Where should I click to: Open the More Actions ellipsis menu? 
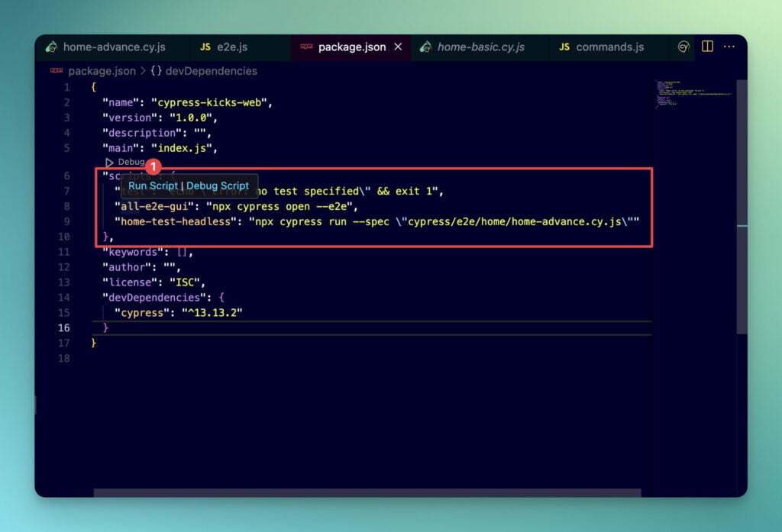click(x=729, y=47)
